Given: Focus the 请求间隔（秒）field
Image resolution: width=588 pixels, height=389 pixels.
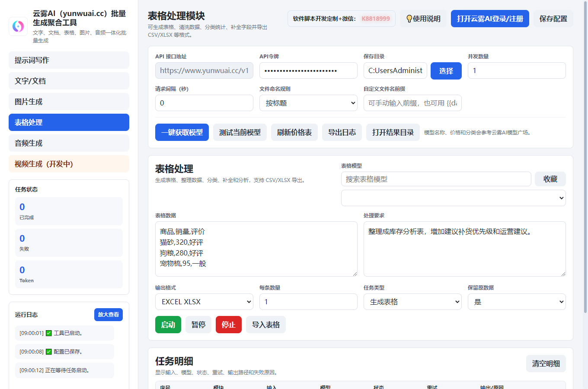Looking at the screenshot, I should pyautogui.click(x=204, y=103).
